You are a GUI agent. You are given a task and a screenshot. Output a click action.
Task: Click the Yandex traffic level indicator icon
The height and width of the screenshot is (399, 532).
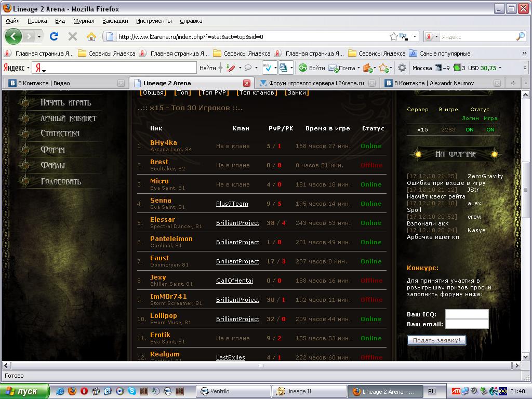tap(457, 68)
